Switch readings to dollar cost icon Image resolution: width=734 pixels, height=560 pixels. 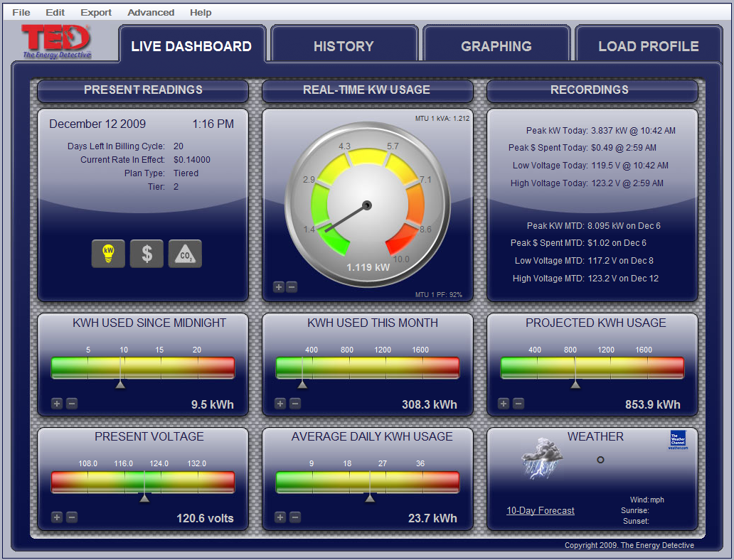pyautogui.click(x=147, y=254)
